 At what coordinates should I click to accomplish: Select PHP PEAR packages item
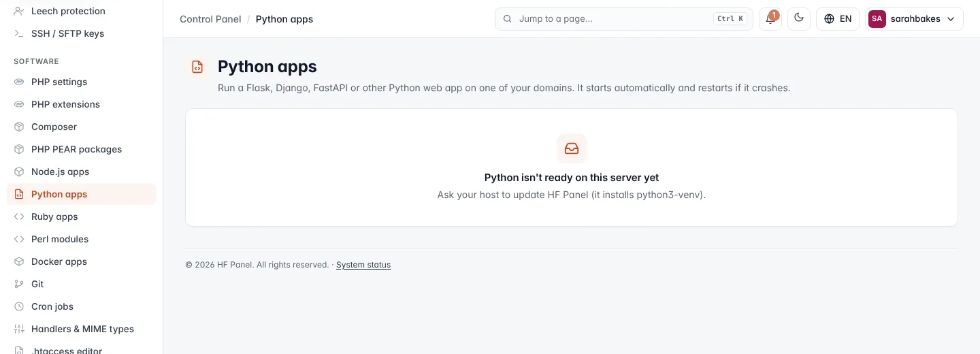coord(82,149)
